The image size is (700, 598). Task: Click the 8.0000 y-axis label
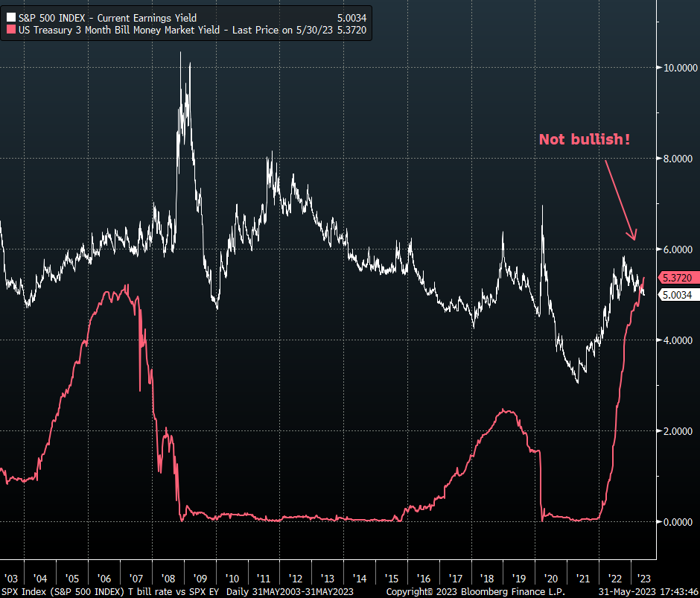pos(679,159)
